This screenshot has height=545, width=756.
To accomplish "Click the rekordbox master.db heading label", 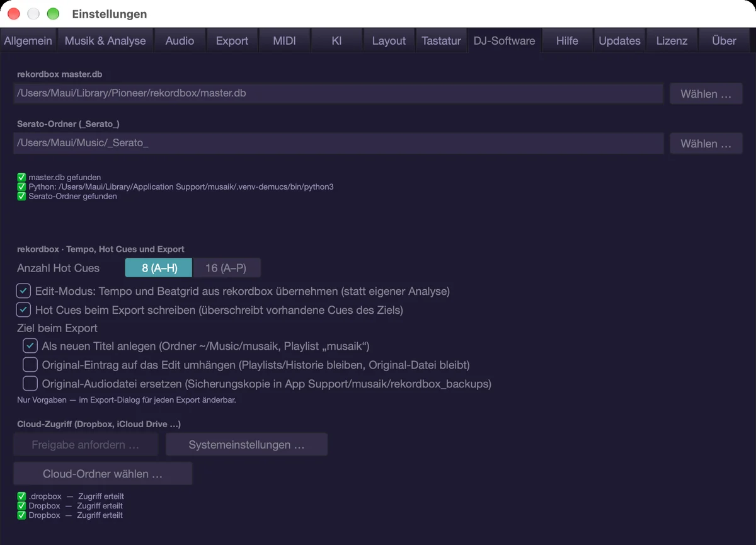I will point(59,74).
